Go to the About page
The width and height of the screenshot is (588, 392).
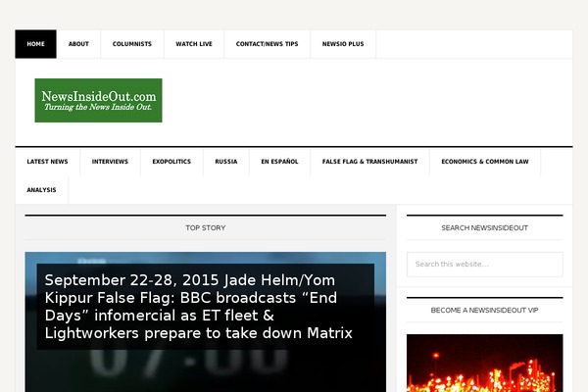78,44
